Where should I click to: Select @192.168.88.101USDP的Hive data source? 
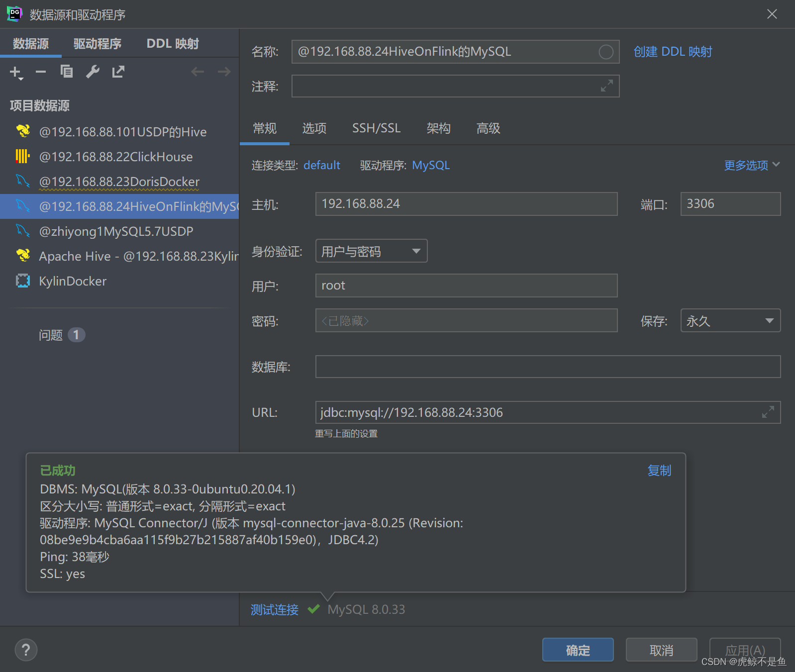coord(119,131)
